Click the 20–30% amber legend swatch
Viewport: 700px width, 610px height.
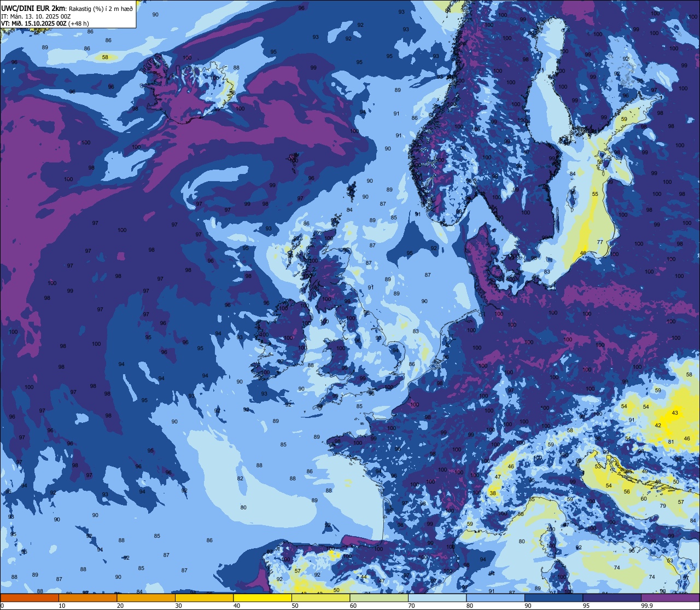click(x=146, y=598)
